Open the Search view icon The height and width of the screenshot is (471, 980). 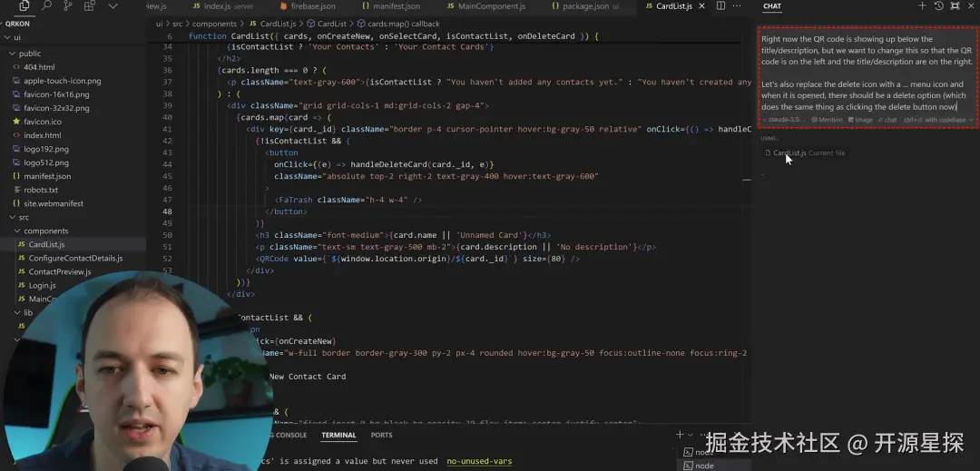coord(46,6)
